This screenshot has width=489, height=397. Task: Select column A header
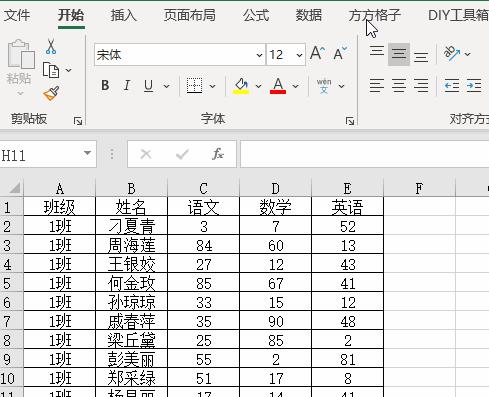pyautogui.click(x=60, y=189)
